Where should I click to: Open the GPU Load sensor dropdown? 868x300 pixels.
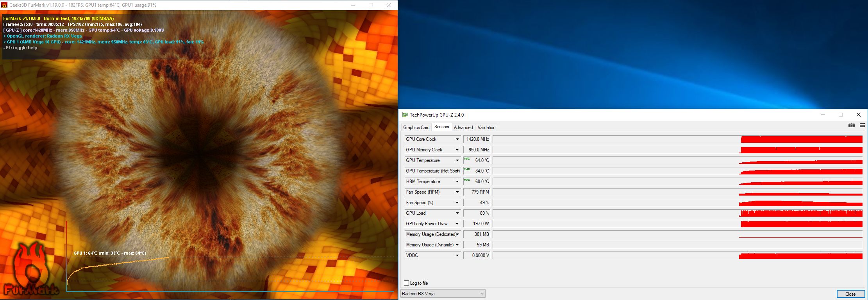click(457, 213)
